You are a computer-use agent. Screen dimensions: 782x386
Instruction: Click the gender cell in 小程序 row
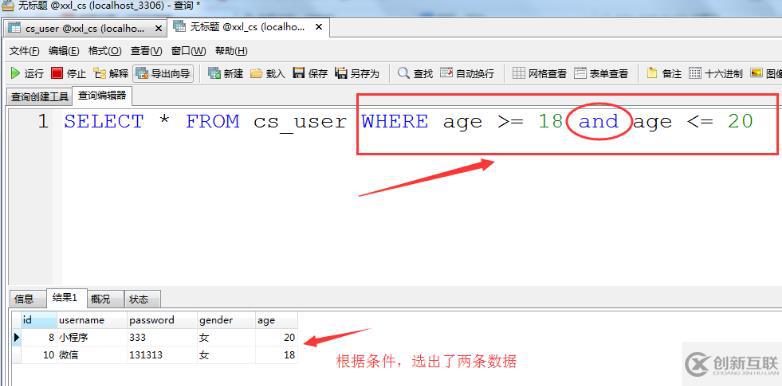point(226,338)
